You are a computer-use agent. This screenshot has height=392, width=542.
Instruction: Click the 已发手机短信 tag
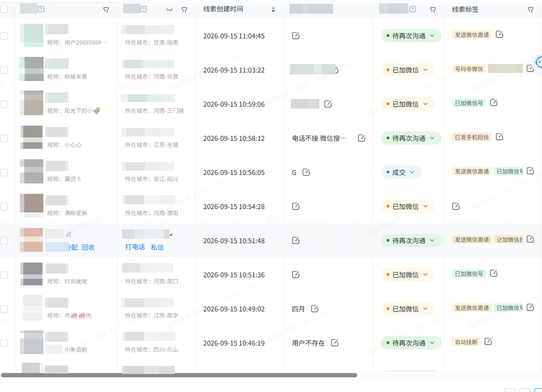pyautogui.click(x=472, y=137)
